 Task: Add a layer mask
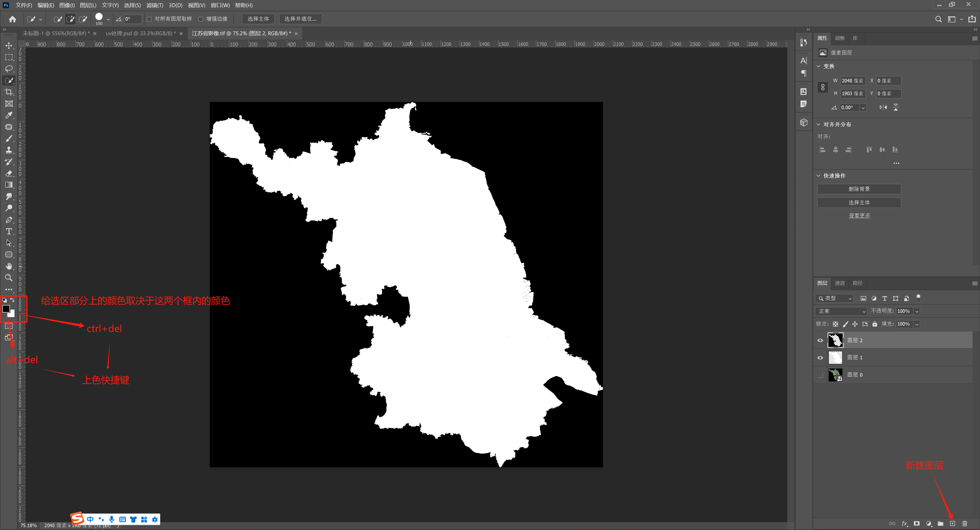click(916, 524)
